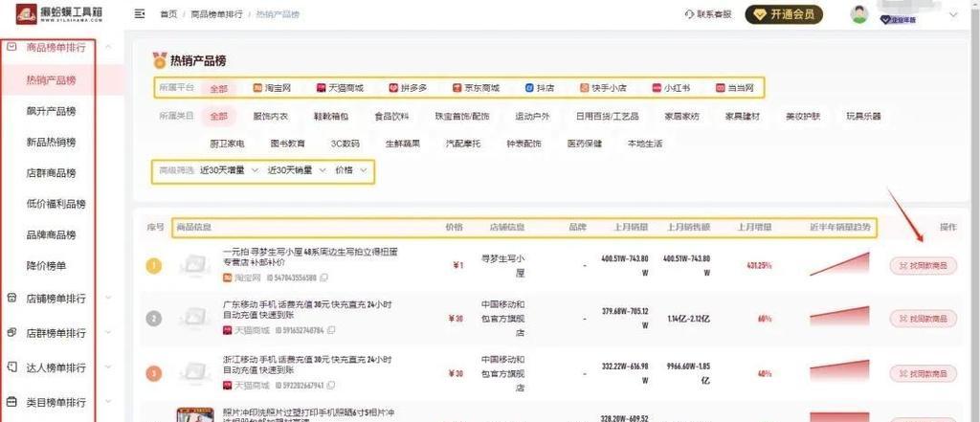Choose 3C数码 category
This screenshot has width=980, height=422.
click(345, 144)
